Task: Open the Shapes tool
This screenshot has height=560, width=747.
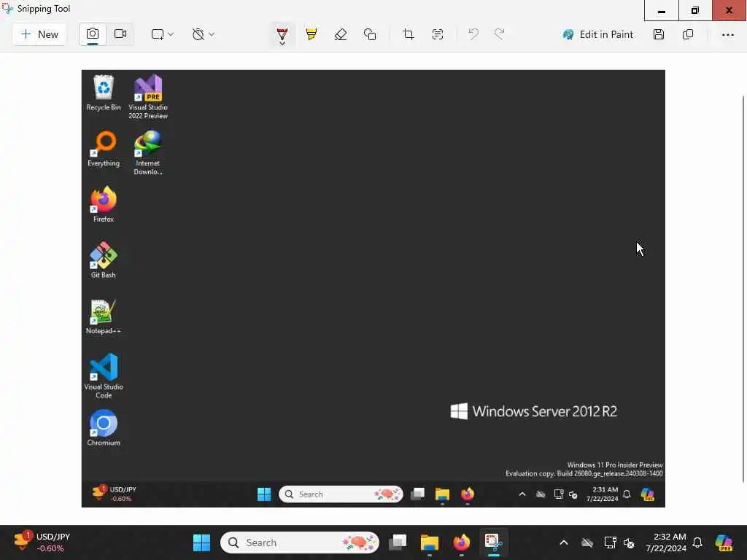Action: (x=370, y=34)
